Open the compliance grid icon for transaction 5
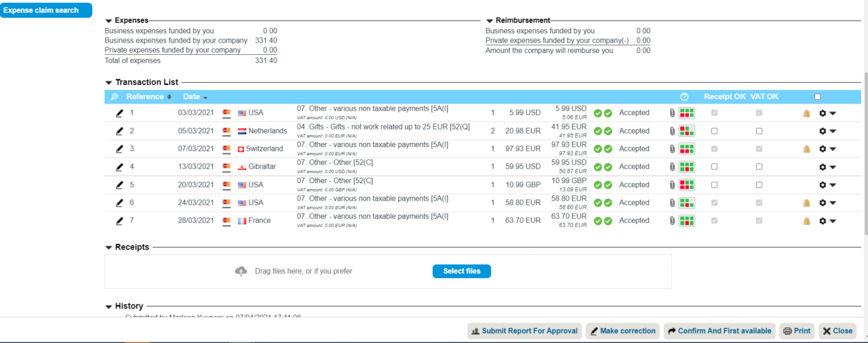This screenshot has width=868, height=343. pyautogui.click(x=687, y=184)
